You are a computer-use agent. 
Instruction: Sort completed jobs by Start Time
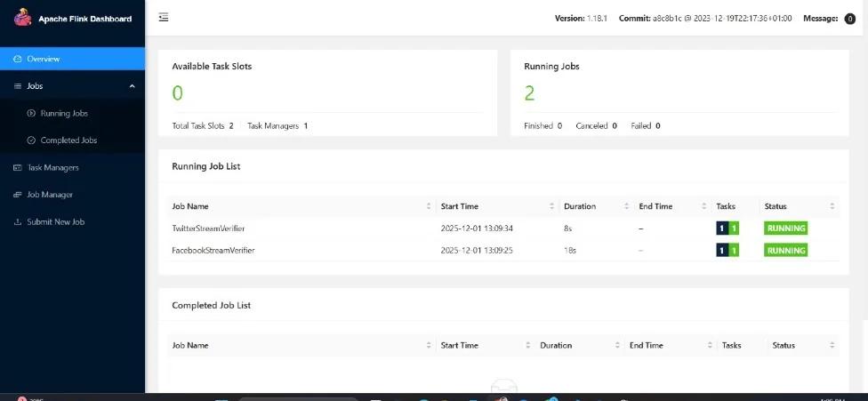click(527, 345)
